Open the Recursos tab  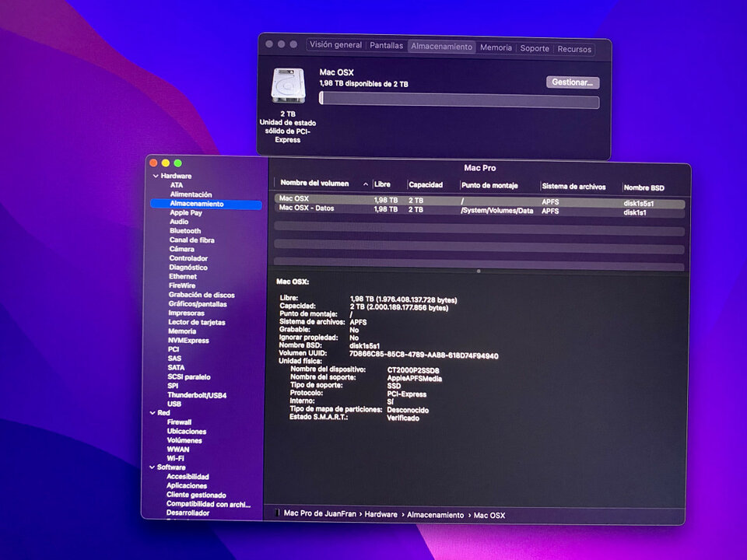pos(574,48)
